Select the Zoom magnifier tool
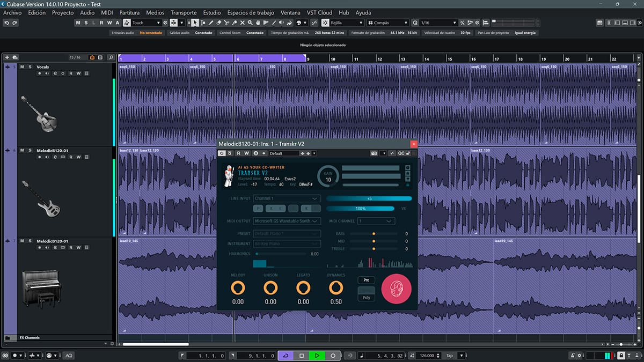This screenshot has height=362, width=644. pos(251,23)
